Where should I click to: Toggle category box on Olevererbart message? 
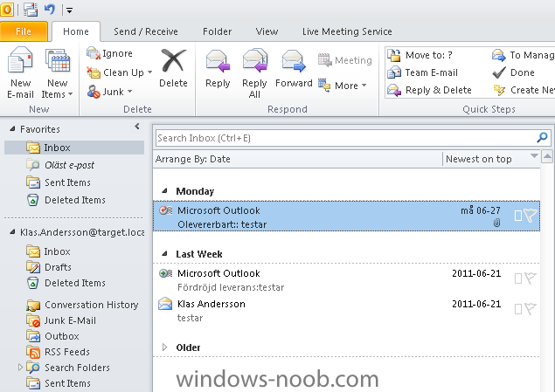pos(517,216)
